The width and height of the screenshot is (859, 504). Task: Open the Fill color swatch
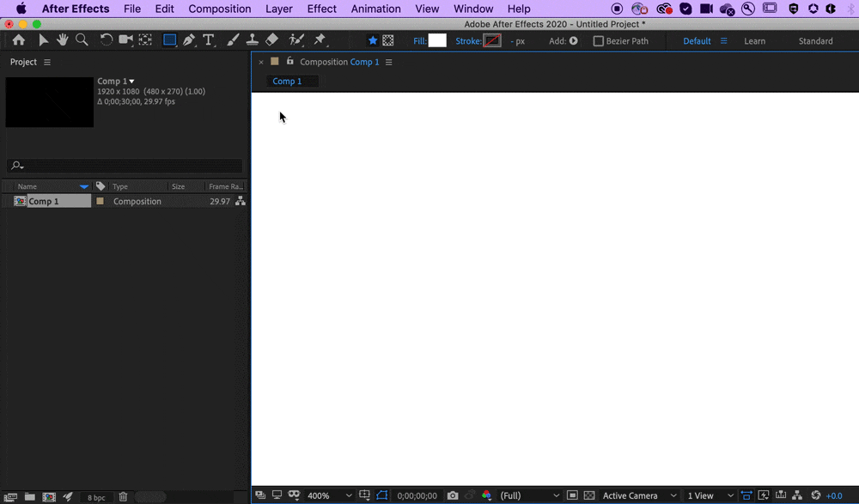click(437, 40)
